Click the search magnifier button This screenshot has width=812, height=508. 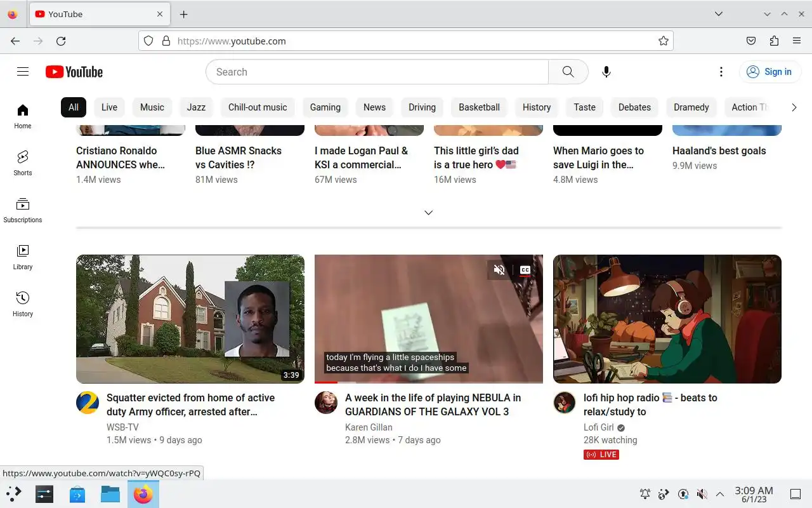pyautogui.click(x=568, y=72)
